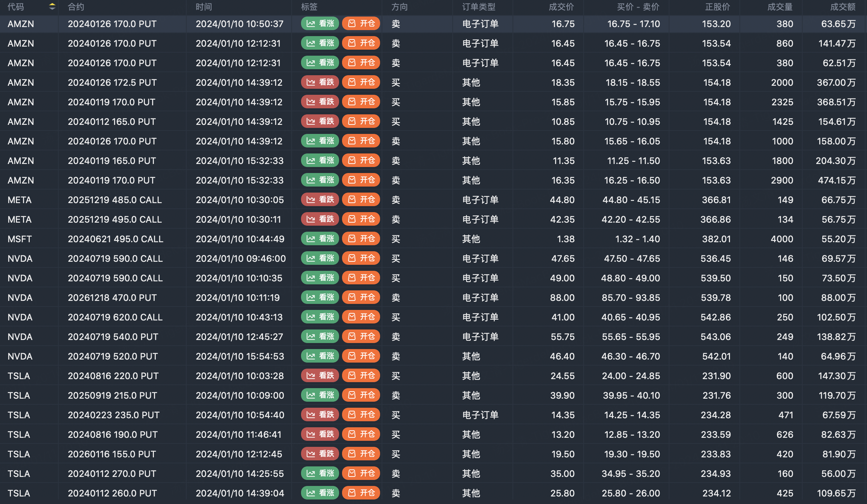Click 开仓 tag on TSLA 270.0 PUT row
Viewport: 867px width, 504px height.
pyautogui.click(x=361, y=473)
